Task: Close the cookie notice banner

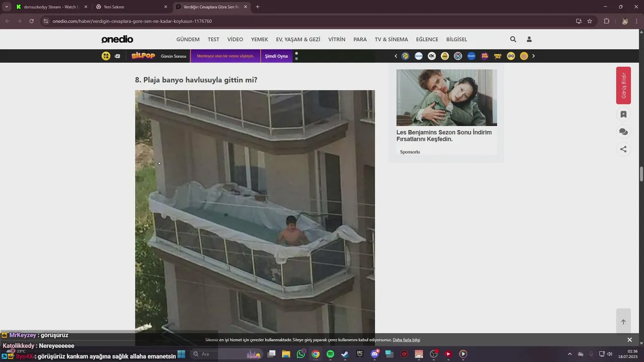Action: pyautogui.click(x=629, y=340)
